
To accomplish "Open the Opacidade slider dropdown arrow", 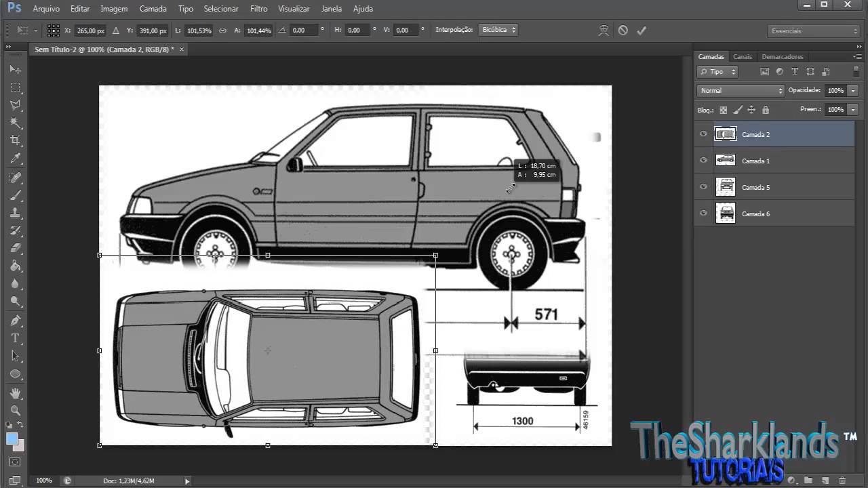I will [x=853, y=90].
